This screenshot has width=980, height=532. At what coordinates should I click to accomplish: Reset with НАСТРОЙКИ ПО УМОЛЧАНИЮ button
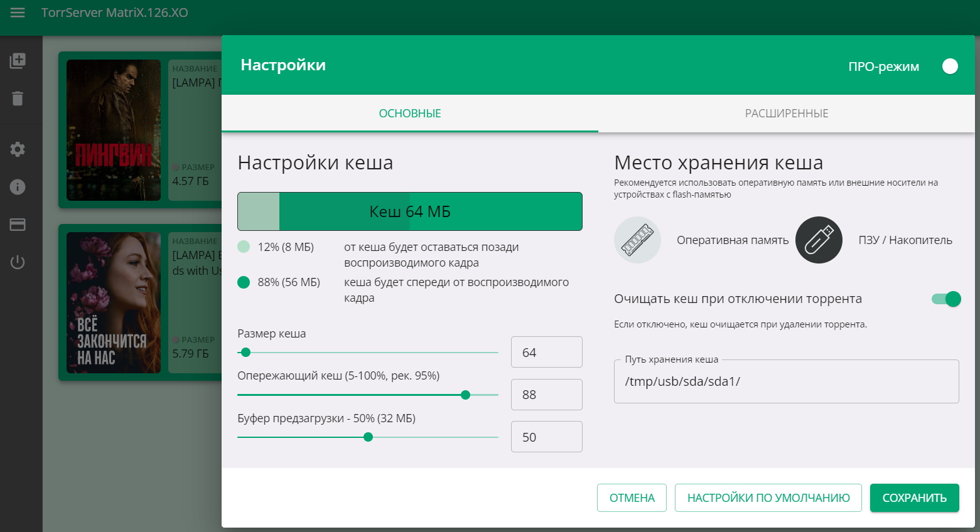[x=768, y=498]
